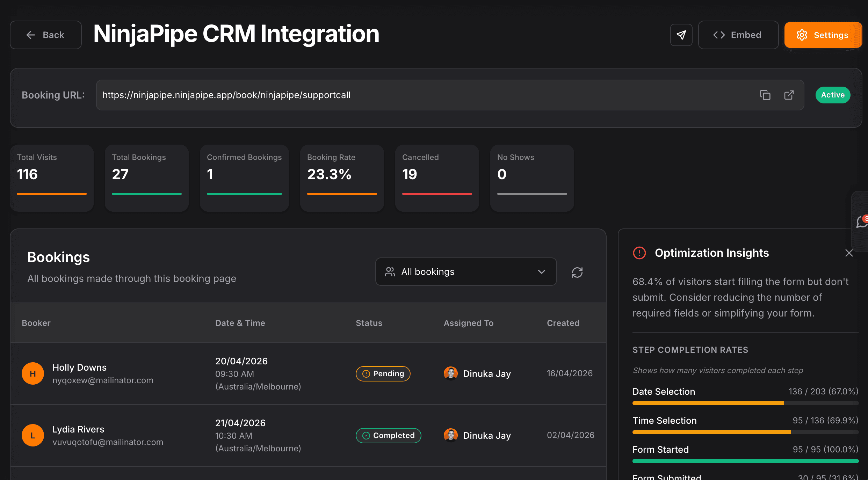Click the Completed status badge
Image resolution: width=868 pixels, height=480 pixels.
click(388, 435)
